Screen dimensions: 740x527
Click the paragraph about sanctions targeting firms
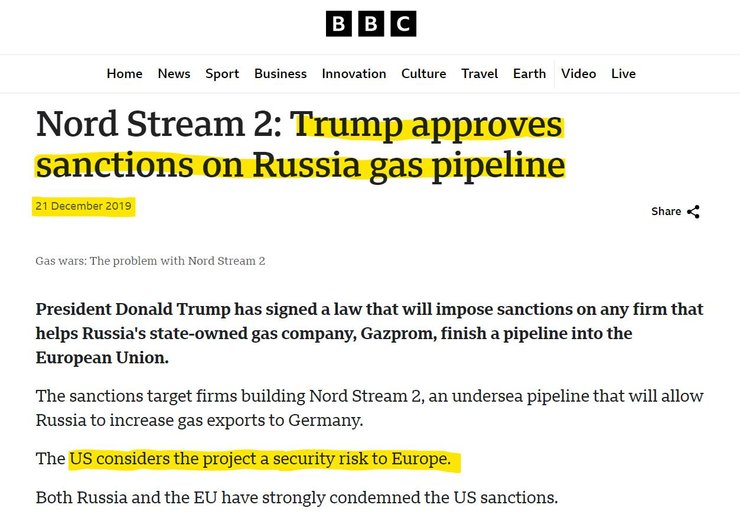(369, 407)
